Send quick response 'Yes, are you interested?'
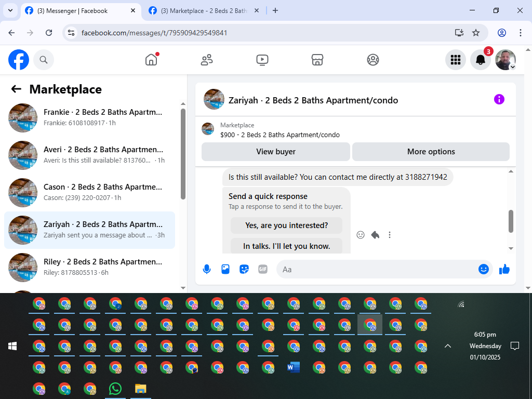This screenshot has height=399, width=532. [286, 225]
